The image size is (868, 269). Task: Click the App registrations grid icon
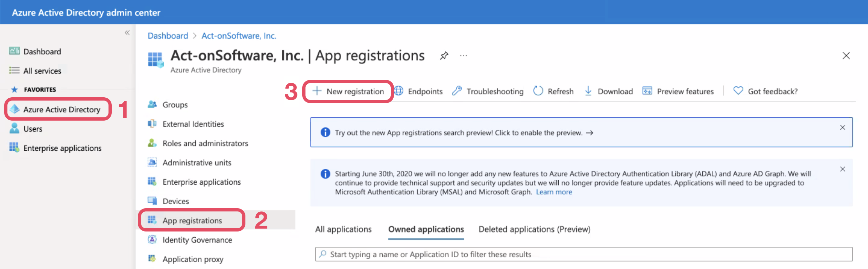(x=152, y=220)
